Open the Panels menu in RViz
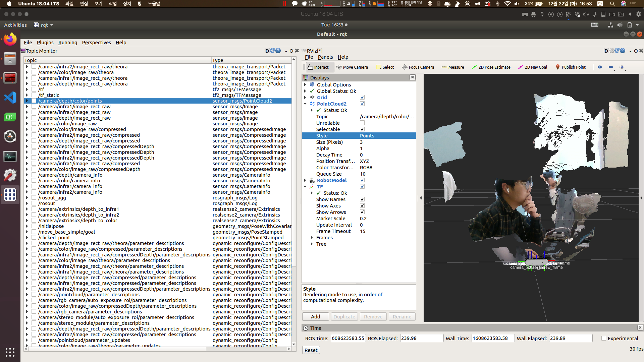Viewport: 644px width, 362px height. (x=325, y=57)
